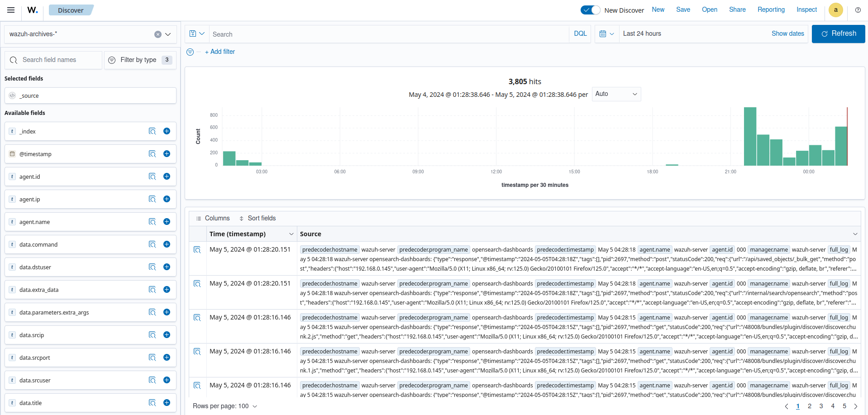868x415 pixels.
Task: Toggle sorting on the Time column
Action: click(292, 234)
